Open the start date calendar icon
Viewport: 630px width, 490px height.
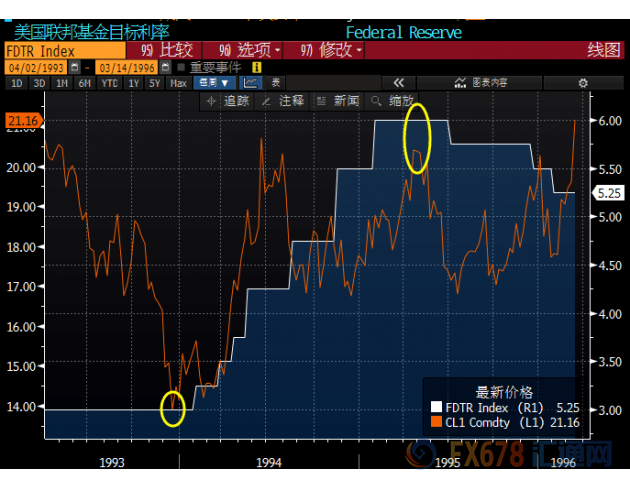pos(74,67)
